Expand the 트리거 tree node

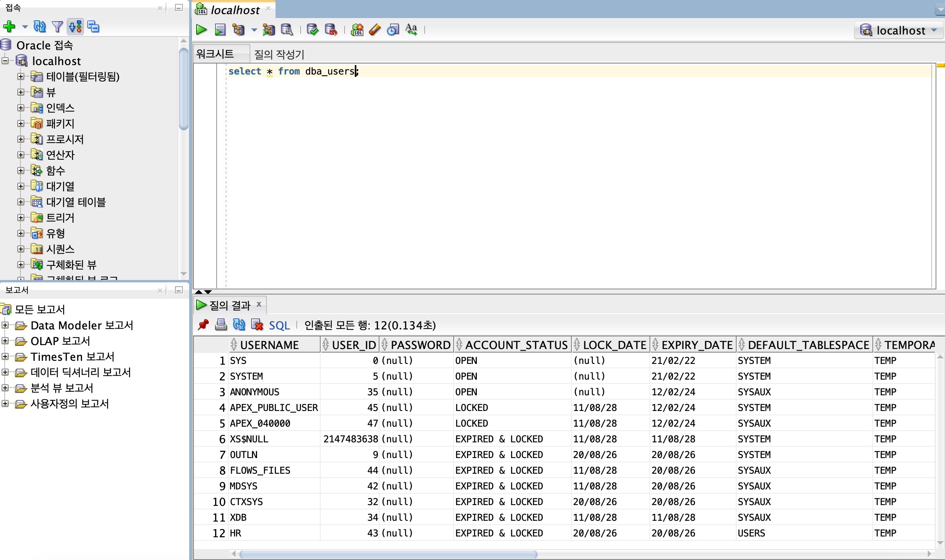point(21,218)
